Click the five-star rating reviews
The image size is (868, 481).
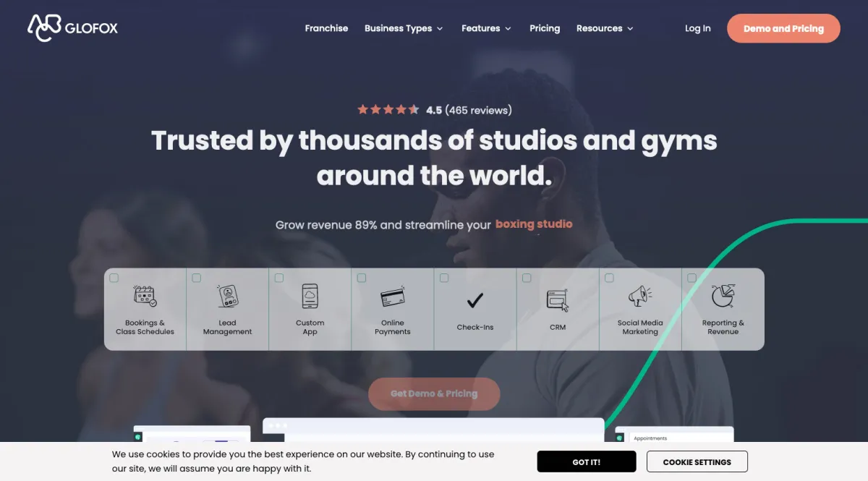434,110
